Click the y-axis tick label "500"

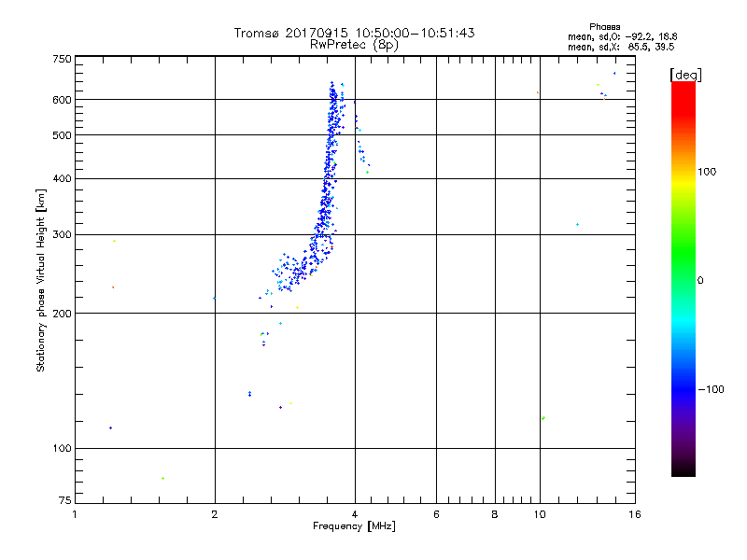(62, 135)
